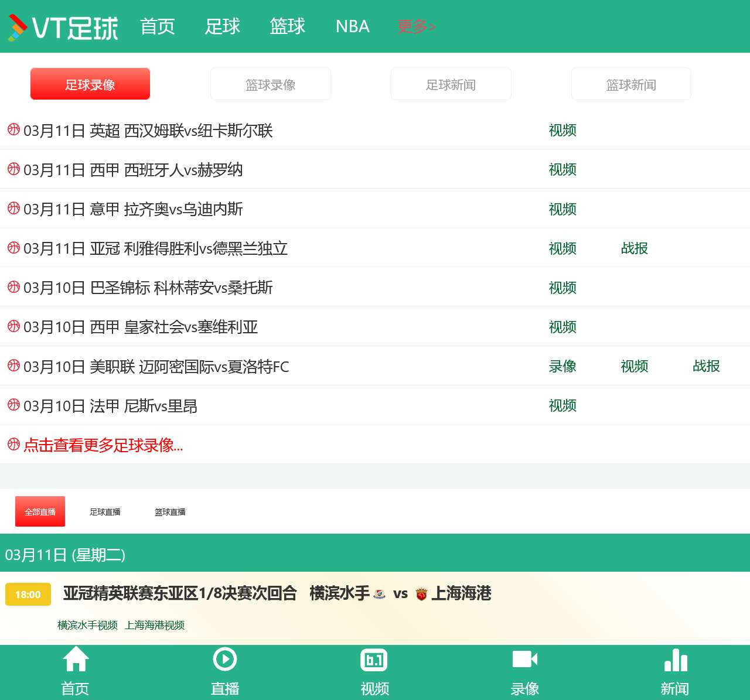750x700 pixels.
Task: Open 视频 for 科林蒂安vs桑托斯
Action: 562,287
